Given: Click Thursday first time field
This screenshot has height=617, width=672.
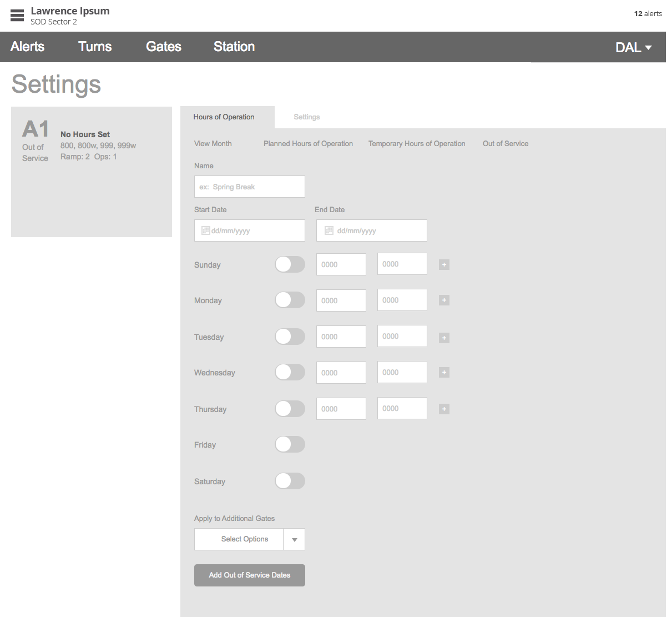Looking at the screenshot, I should click(341, 409).
